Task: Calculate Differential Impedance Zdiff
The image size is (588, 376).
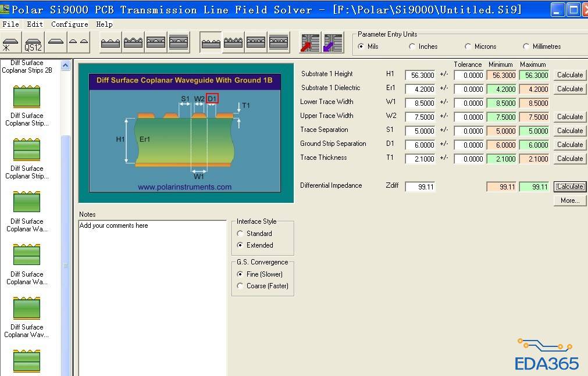Action: click(x=570, y=187)
